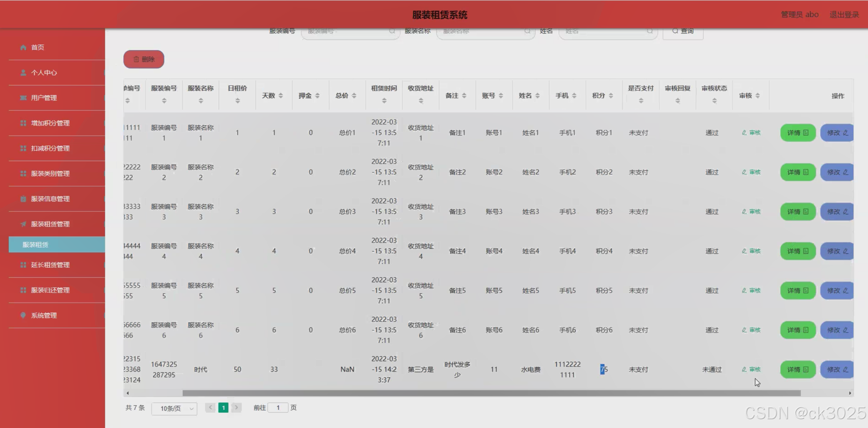Click the horizontal table scrollbar
Screen dimensions: 868x428
pos(491,393)
